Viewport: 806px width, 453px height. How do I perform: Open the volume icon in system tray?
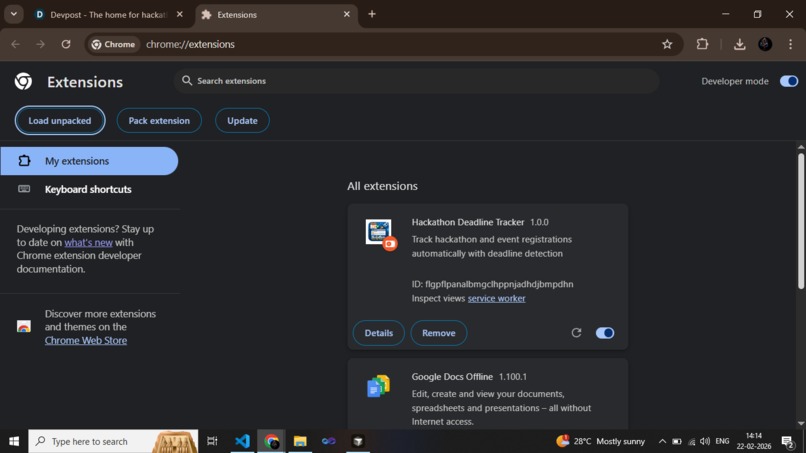705,441
